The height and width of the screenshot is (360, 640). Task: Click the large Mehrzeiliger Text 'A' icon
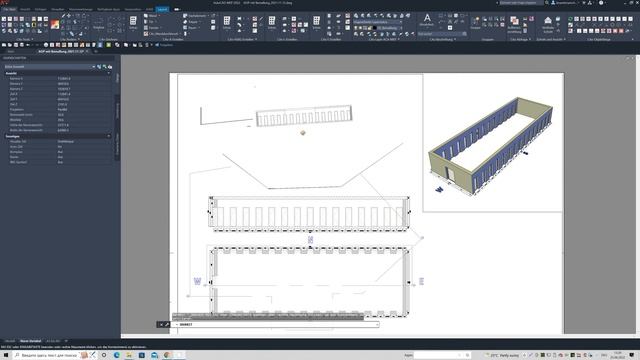point(427,18)
